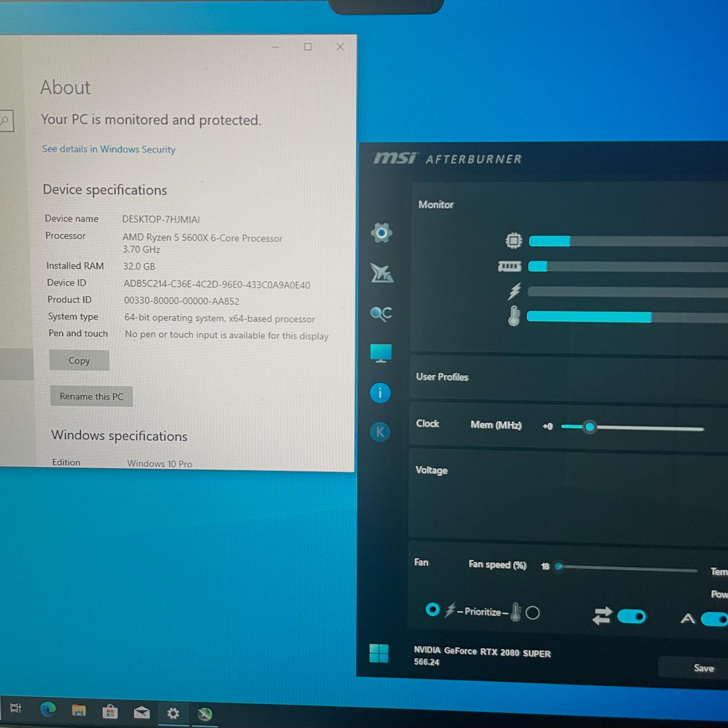The width and height of the screenshot is (728, 728).
Task: Click the Settings search magnifier icon
Action: (x=5, y=121)
